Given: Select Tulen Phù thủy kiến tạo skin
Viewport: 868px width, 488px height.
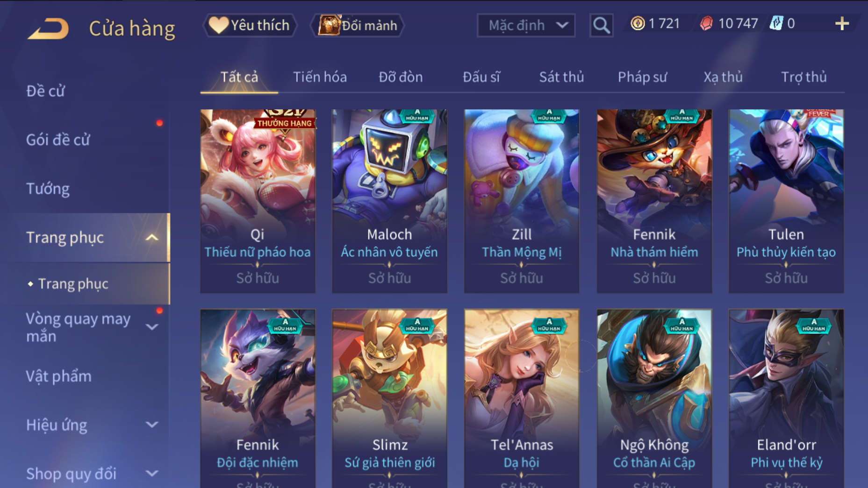Looking at the screenshot, I should (x=786, y=201).
